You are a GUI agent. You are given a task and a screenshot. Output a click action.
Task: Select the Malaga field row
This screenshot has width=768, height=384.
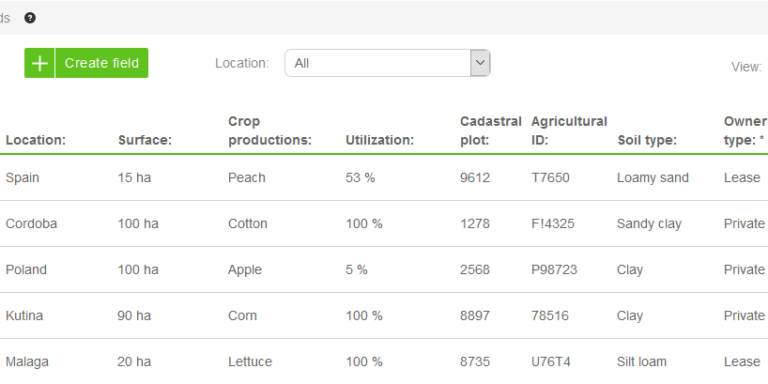[x=384, y=361]
